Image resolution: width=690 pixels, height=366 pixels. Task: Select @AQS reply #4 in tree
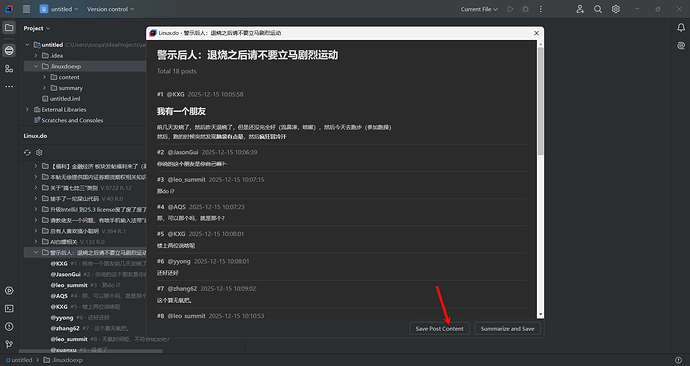tap(98, 296)
